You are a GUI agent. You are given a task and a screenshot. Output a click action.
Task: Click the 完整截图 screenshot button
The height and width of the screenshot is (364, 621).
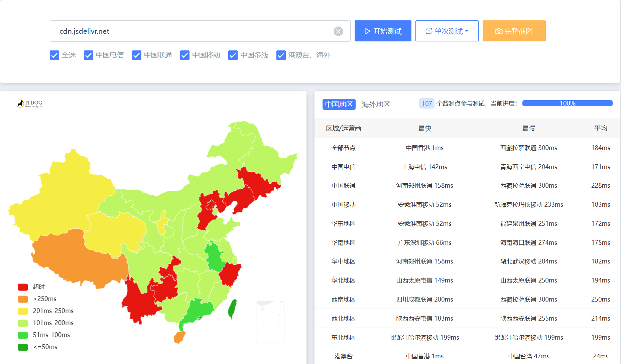point(514,31)
